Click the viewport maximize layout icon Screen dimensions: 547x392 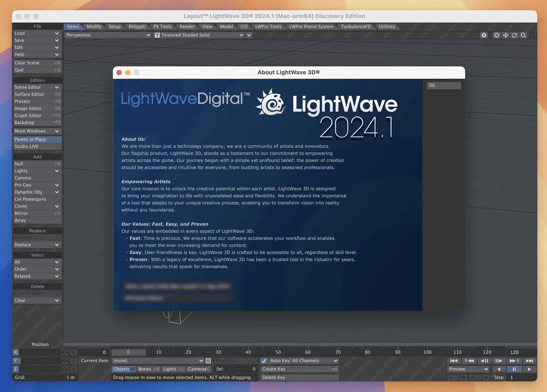(x=532, y=35)
